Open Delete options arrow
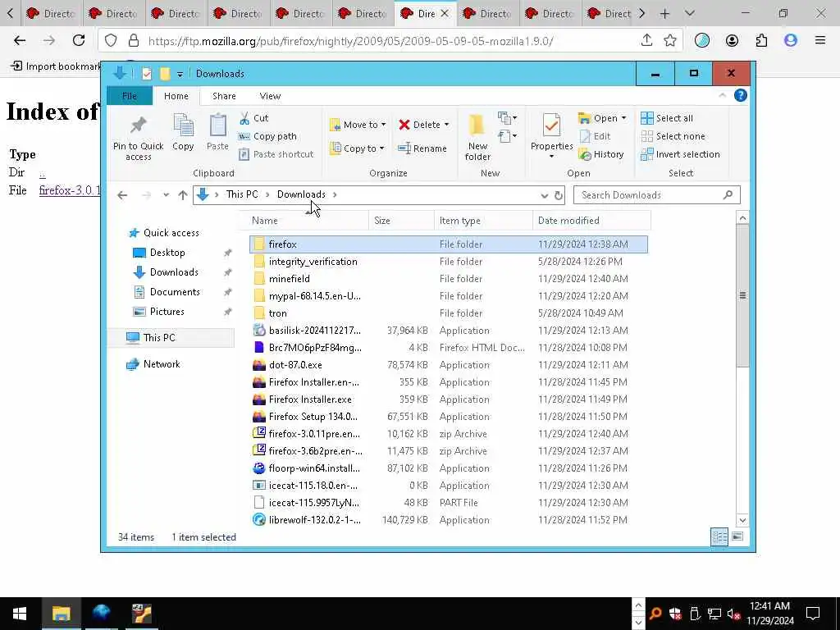This screenshot has width=840, height=630. 446,125
